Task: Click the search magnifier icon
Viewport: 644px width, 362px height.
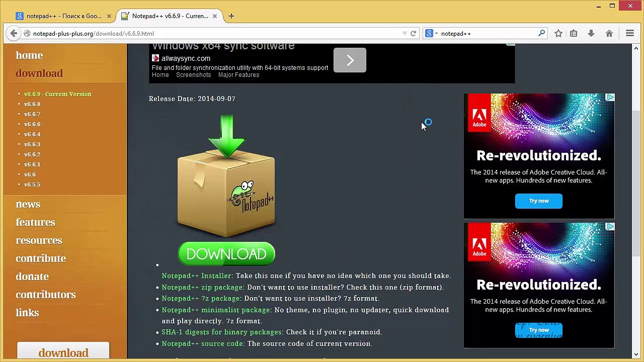Action: (541, 33)
